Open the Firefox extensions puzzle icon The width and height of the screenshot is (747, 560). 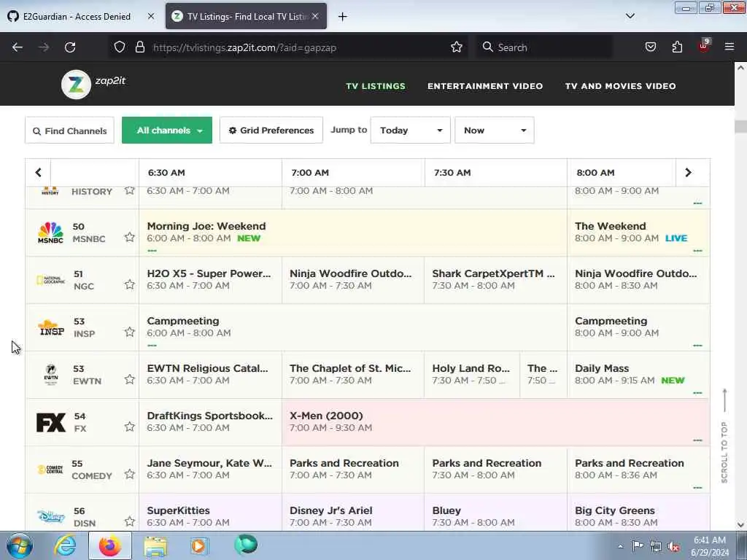click(677, 47)
